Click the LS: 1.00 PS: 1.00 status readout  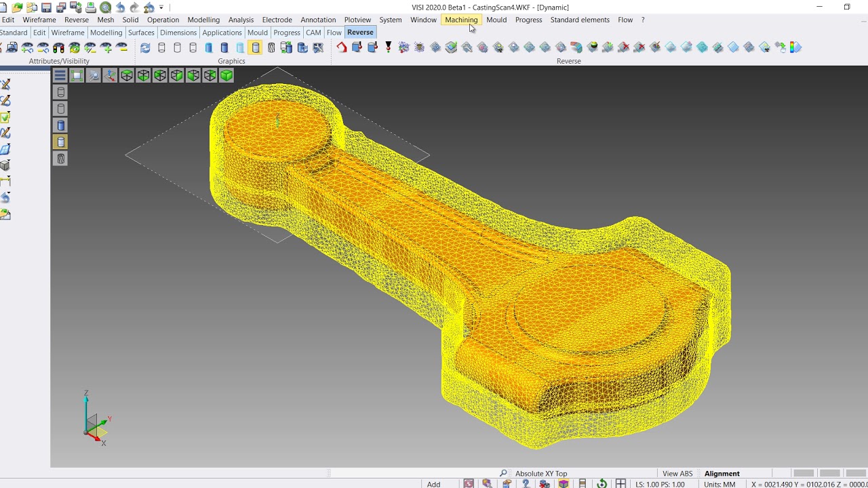[660, 484]
